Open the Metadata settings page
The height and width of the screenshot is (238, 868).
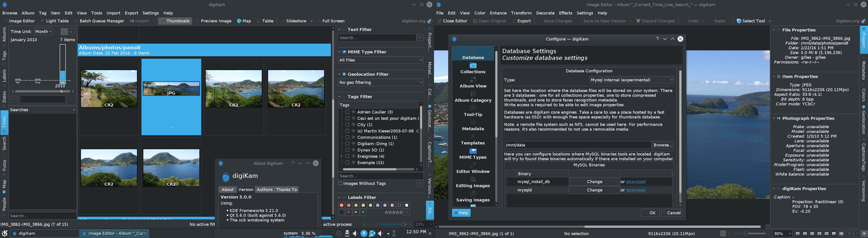point(473,126)
